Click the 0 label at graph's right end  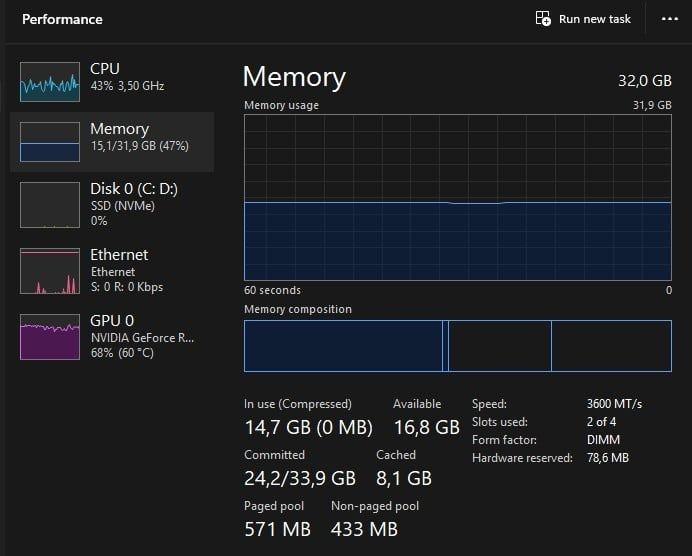click(669, 290)
